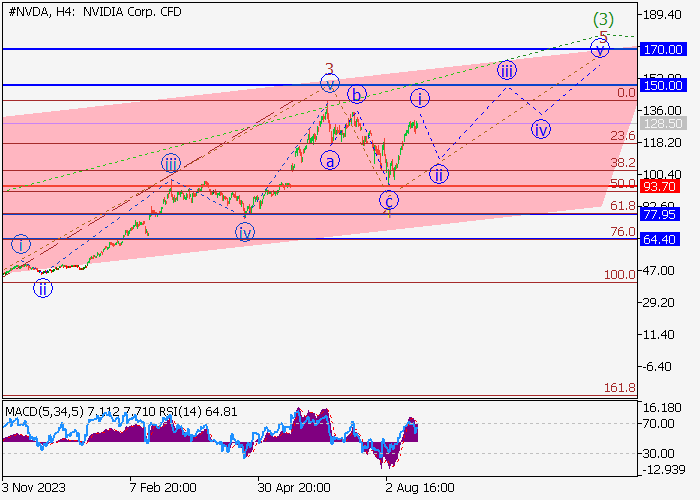The image size is (700, 500).
Task: Select the 100.0 Fibonacci level label
Action: (620, 275)
